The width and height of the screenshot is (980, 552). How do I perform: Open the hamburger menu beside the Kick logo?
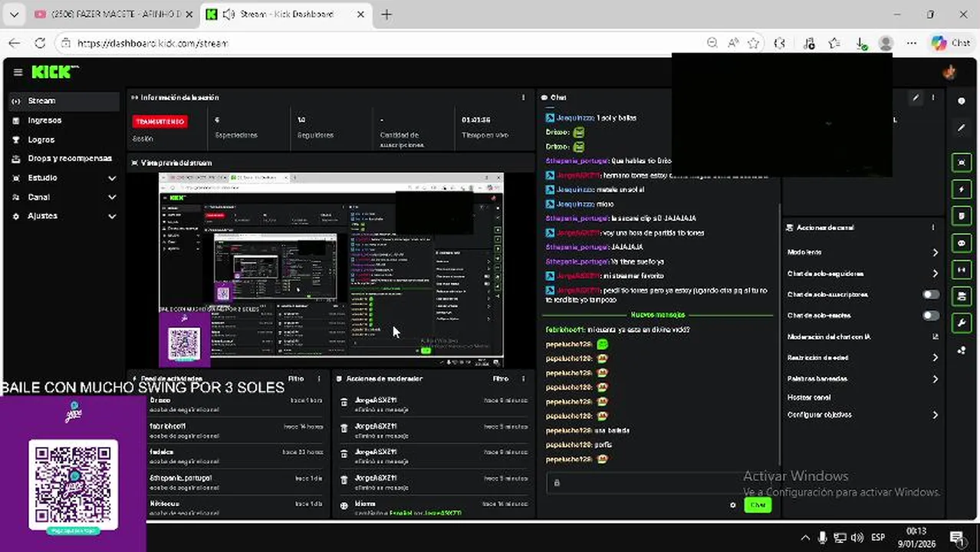tap(18, 72)
